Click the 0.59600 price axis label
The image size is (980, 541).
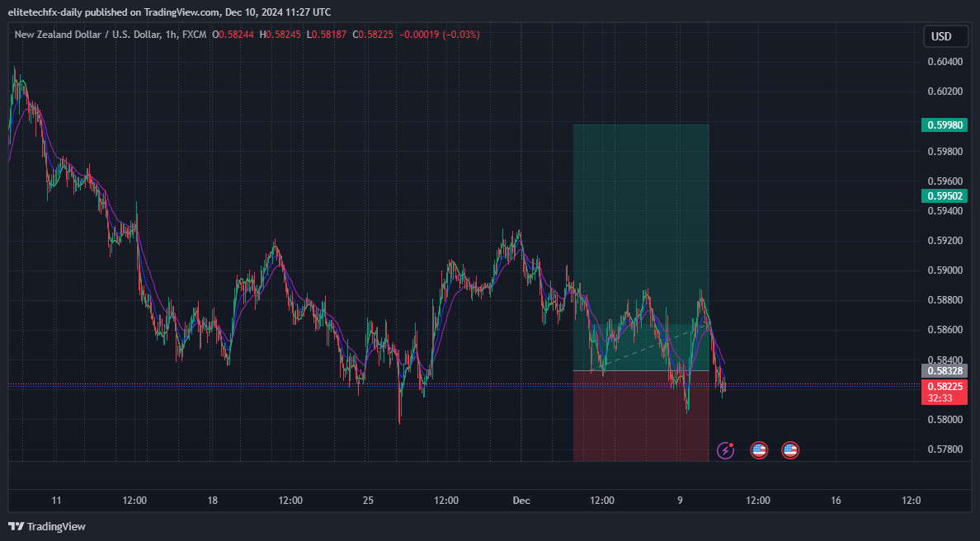pos(945,181)
